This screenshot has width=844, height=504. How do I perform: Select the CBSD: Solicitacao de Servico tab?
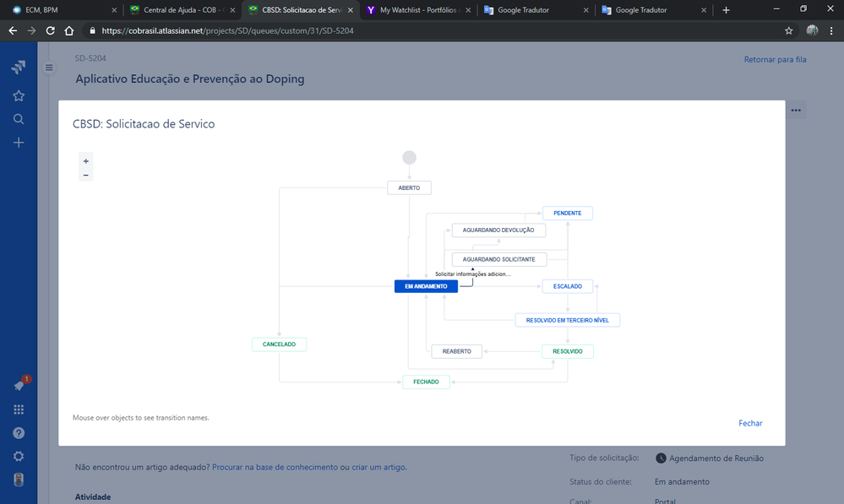[301, 9]
